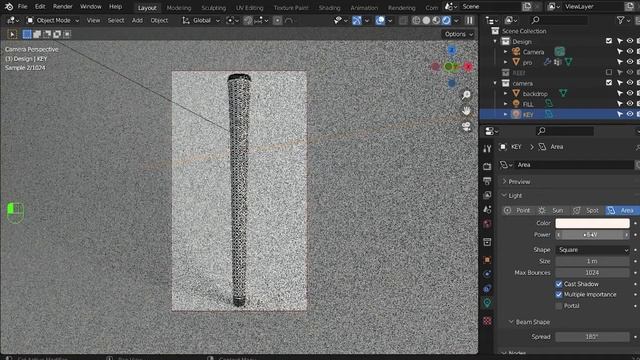Open the Output properties tab
Screen dimensions: 640x360
[487, 181]
